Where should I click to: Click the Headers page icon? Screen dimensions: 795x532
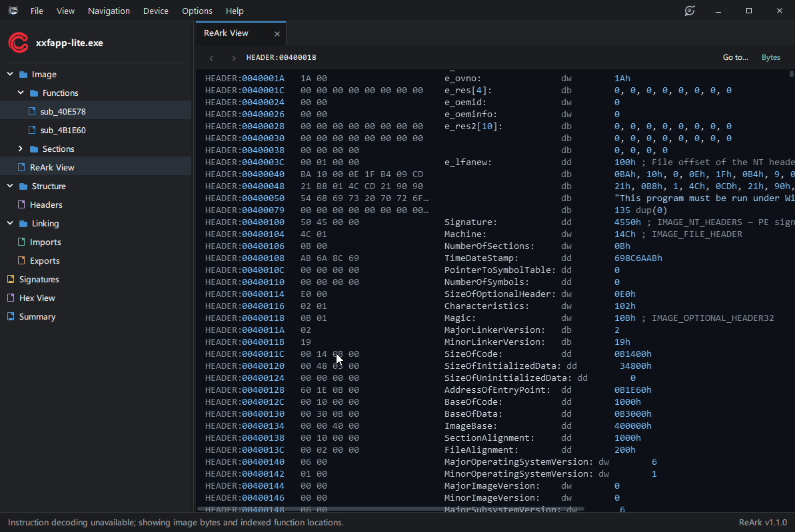tap(21, 204)
